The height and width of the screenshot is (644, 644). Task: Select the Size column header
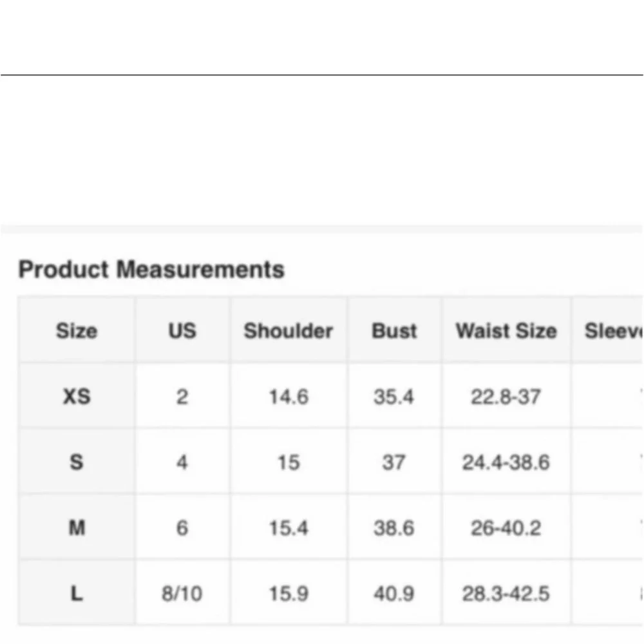76,331
